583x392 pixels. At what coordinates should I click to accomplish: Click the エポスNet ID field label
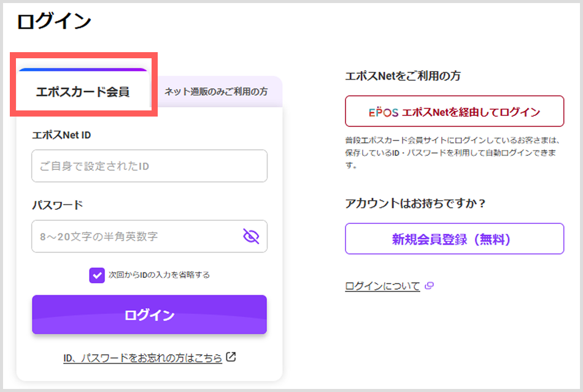coord(61,135)
